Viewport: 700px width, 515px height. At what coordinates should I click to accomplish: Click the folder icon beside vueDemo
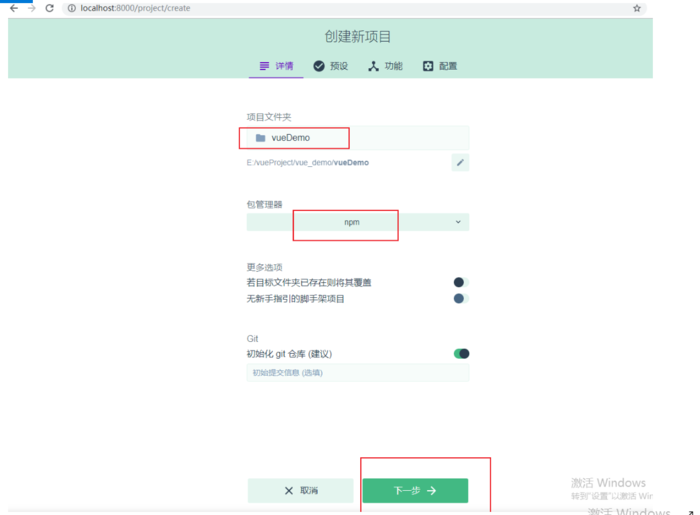coord(261,138)
